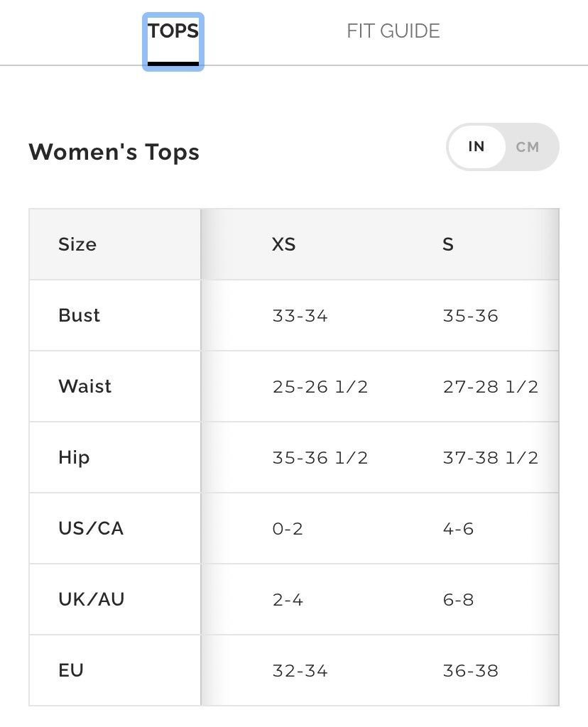Click the US/CA row label
Image resolution: width=588 pixels, height=727 pixels.
click(x=91, y=528)
